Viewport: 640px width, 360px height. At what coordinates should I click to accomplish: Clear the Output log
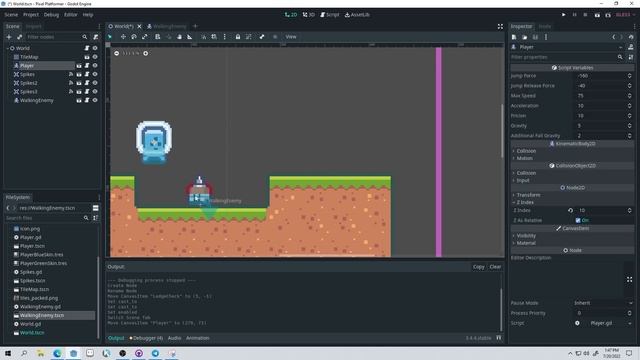[x=495, y=267]
